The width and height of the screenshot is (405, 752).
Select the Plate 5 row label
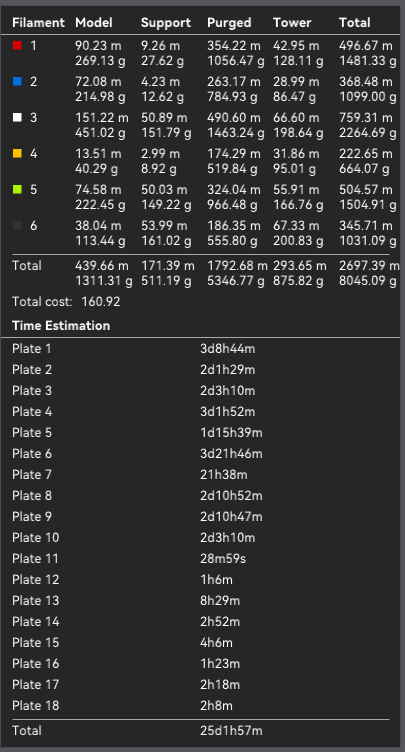32,433
